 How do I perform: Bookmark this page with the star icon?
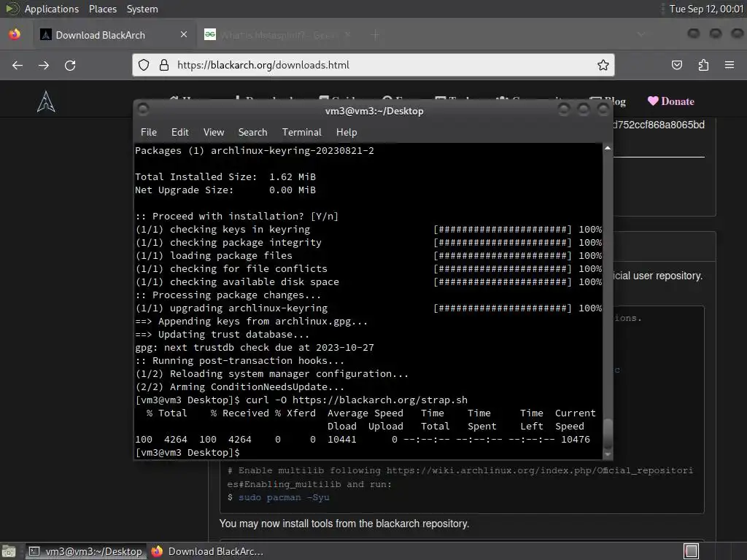[603, 65]
